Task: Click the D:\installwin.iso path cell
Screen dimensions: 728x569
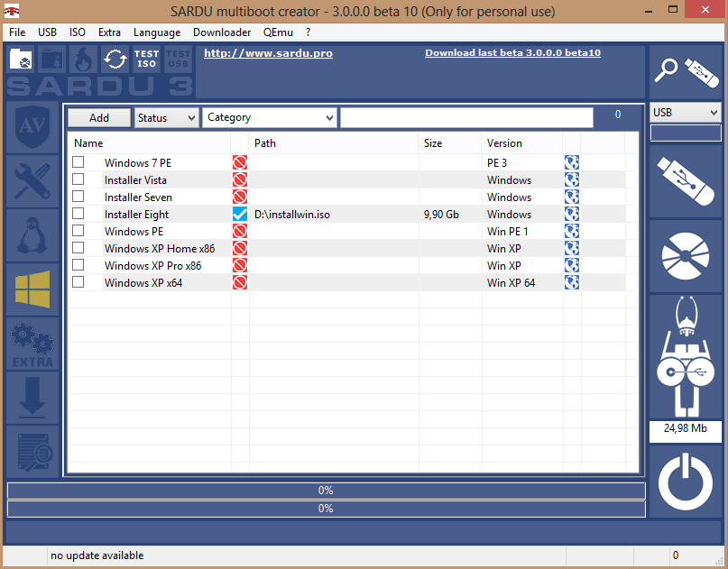Action: pyautogui.click(x=334, y=215)
